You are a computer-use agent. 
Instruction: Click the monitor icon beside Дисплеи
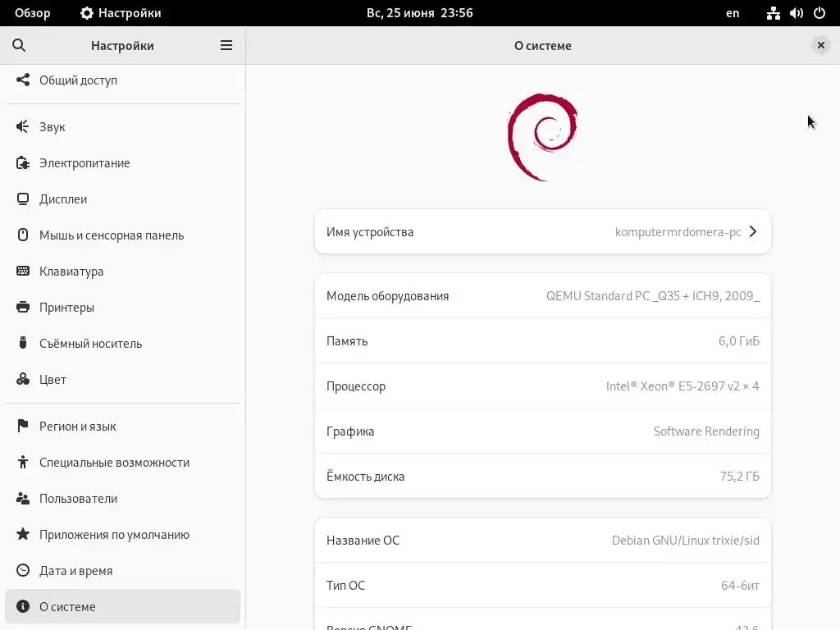click(x=22, y=199)
